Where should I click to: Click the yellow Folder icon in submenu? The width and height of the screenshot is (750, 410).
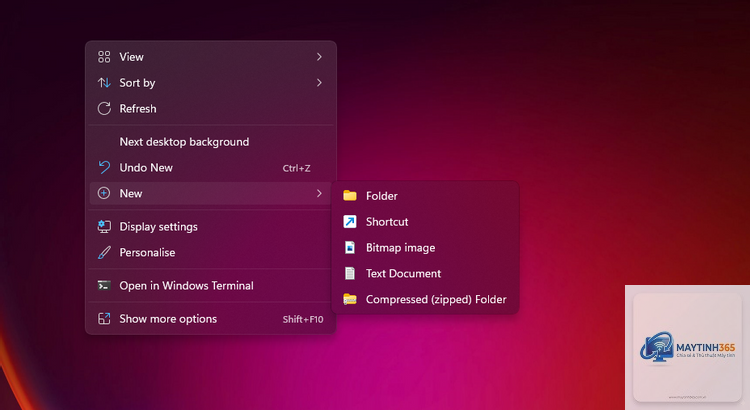[x=350, y=196]
